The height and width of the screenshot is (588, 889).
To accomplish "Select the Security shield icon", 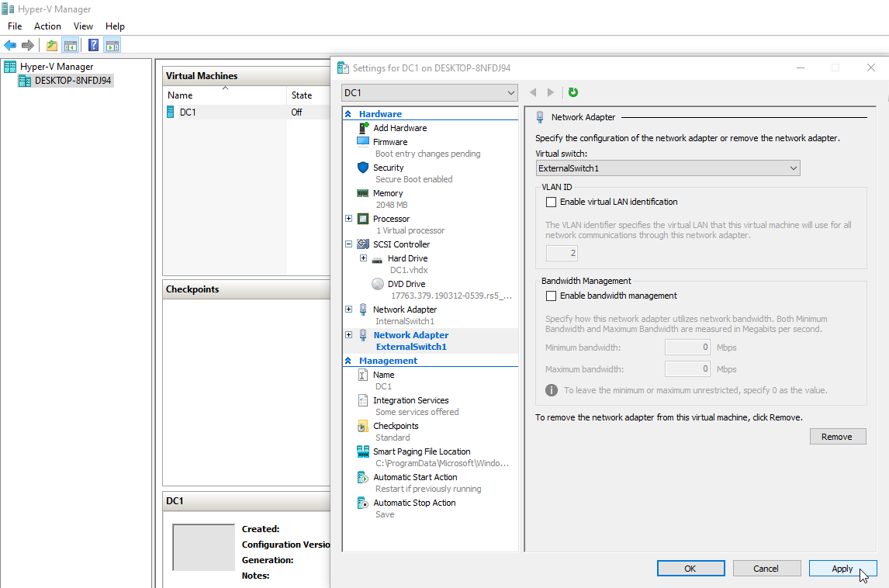I will tap(363, 168).
